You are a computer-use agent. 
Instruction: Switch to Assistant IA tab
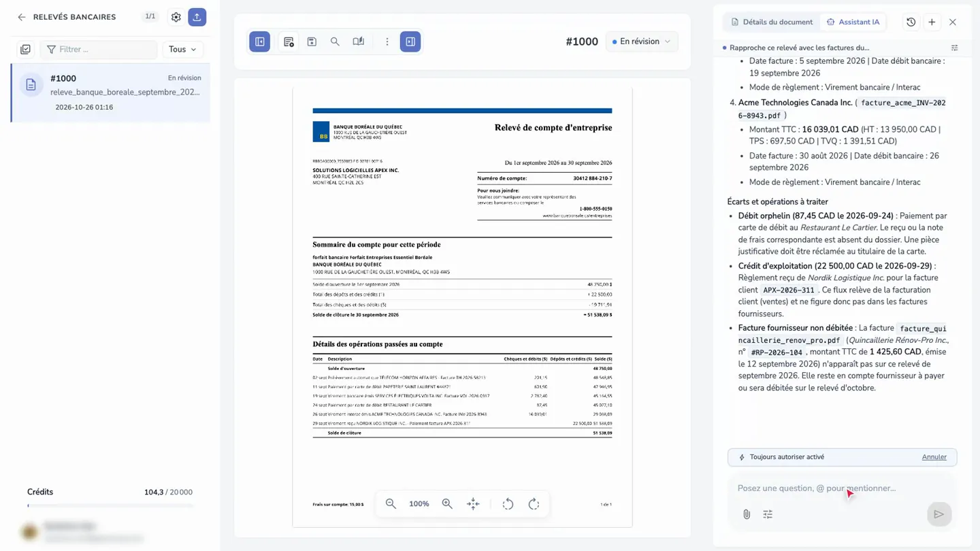click(x=853, y=22)
